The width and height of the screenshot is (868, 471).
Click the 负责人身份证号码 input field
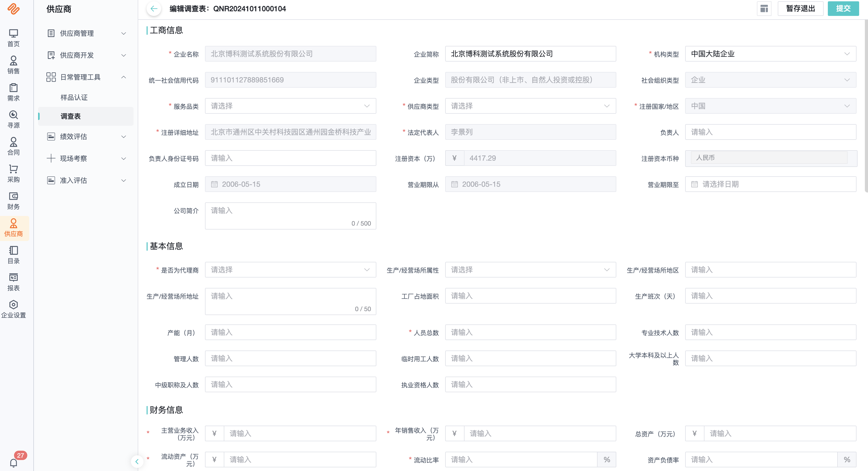pyautogui.click(x=291, y=158)
